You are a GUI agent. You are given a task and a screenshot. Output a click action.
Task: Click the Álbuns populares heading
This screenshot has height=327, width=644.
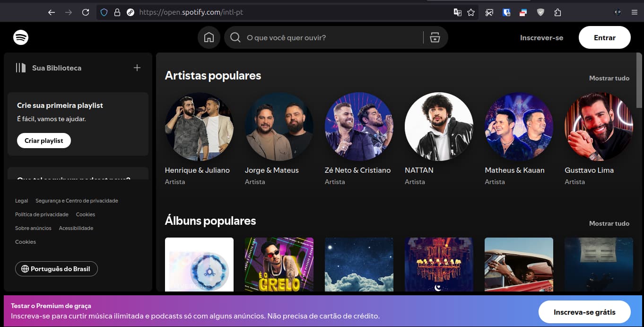click(210, 221)
